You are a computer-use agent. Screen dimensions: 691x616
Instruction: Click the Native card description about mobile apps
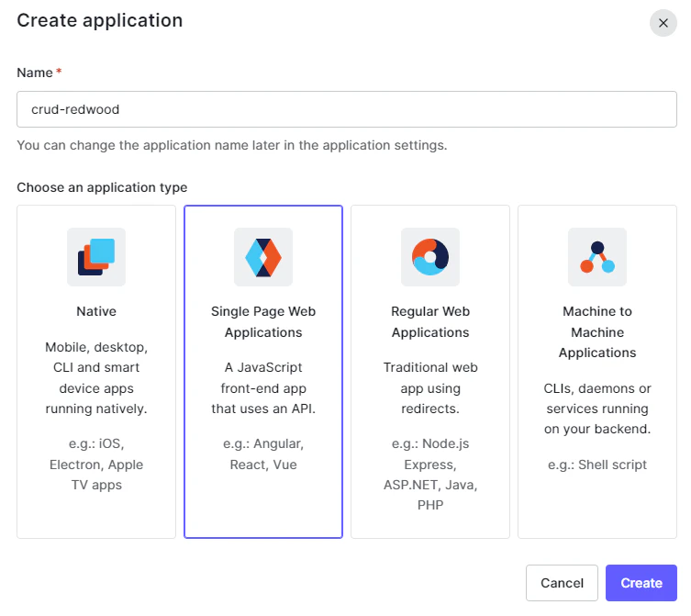tap(96, 377)
